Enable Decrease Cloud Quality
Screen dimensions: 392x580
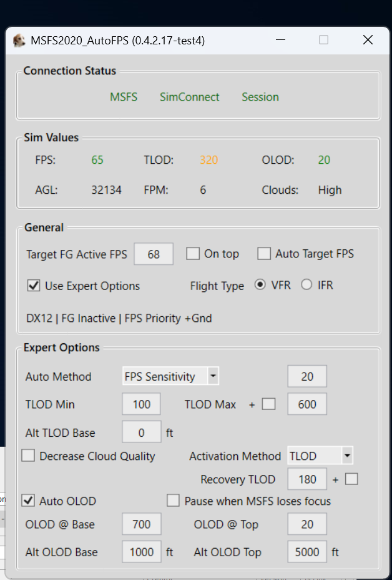pyautogui.click(x=28, y=456)
